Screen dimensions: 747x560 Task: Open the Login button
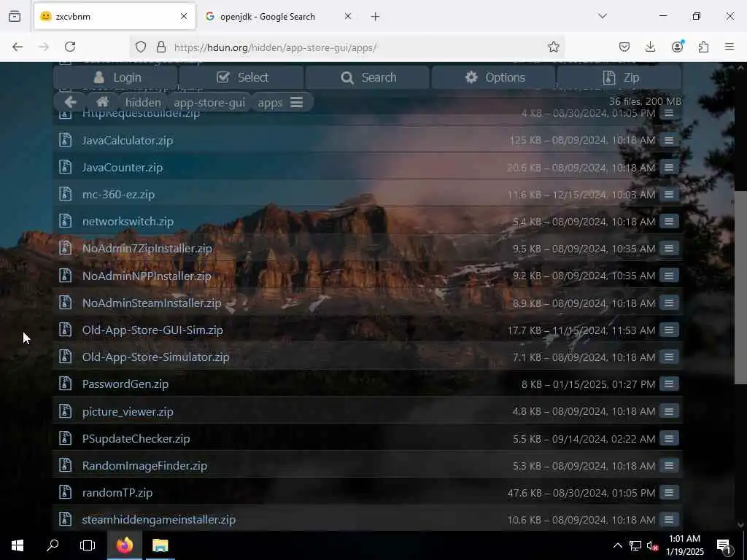pos(115,77)
